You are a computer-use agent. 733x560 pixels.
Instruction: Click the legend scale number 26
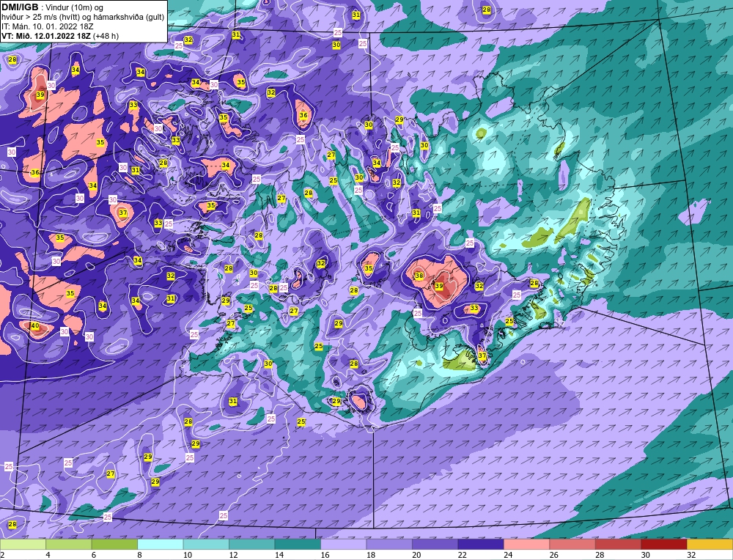(554, 555)
